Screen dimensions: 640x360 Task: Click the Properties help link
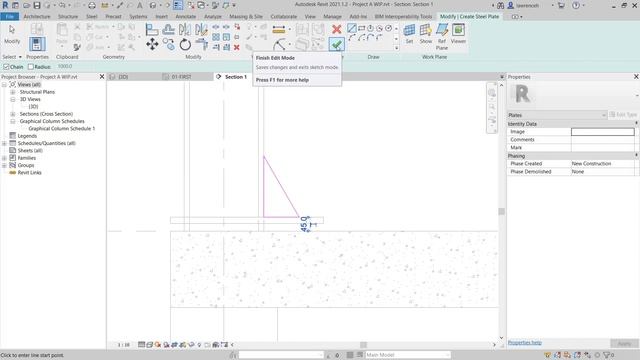coord(524,342)
